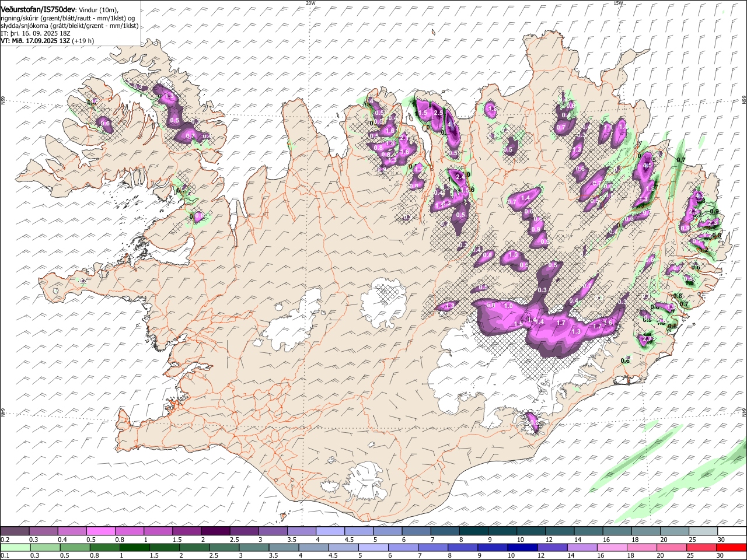This screenshot has height=560, width=747.
Task: Select bottom legend row swatch labeled 2.5
Action: coord(224,547)
